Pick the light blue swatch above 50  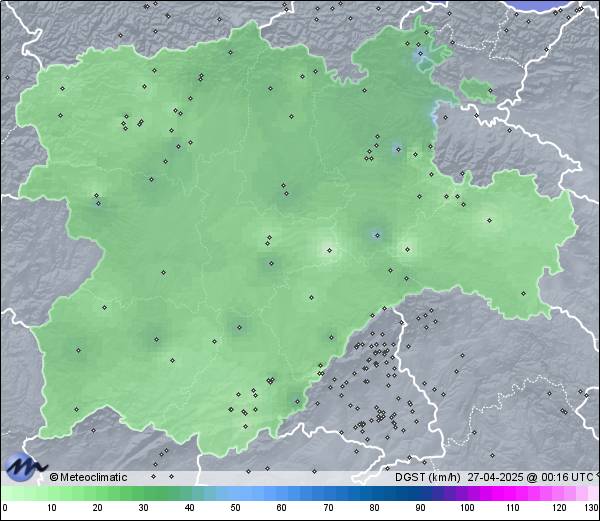click(236, 494)
